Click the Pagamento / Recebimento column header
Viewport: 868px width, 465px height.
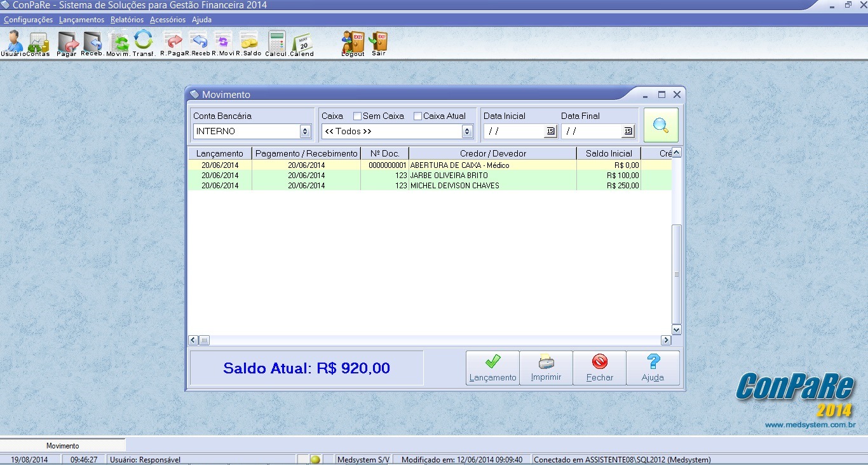coord(306,153)
